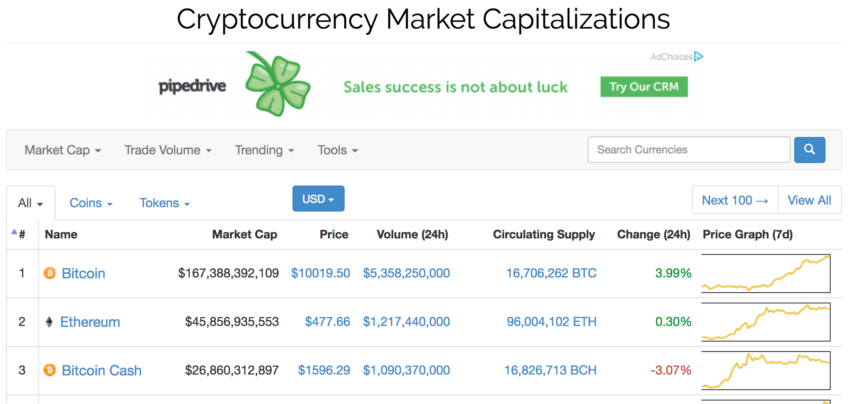This screenshot has height=404, width=868.
Task: Click the pipedrive logo in banner
Action: (x=192, y=86)
